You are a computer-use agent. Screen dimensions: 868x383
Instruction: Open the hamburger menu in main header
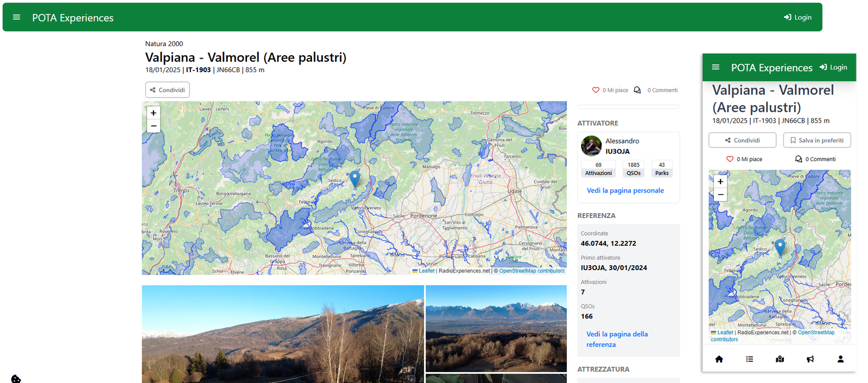tap(16, 17)
